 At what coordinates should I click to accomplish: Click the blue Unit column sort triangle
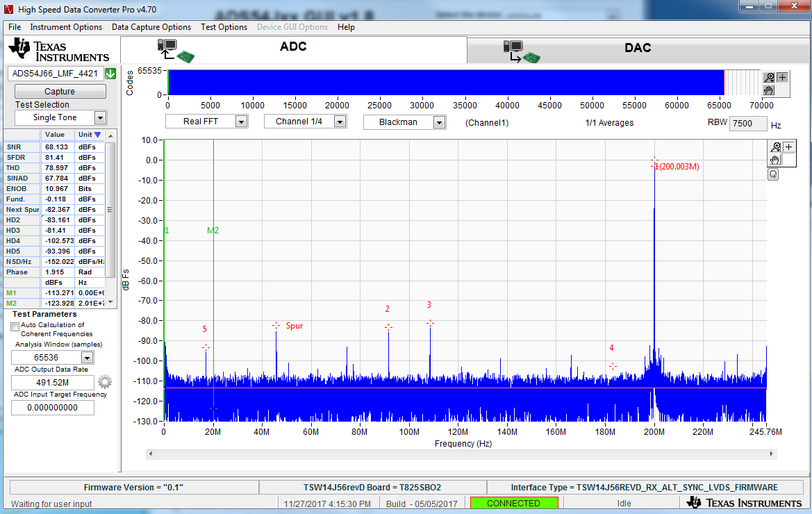point(97,135)
